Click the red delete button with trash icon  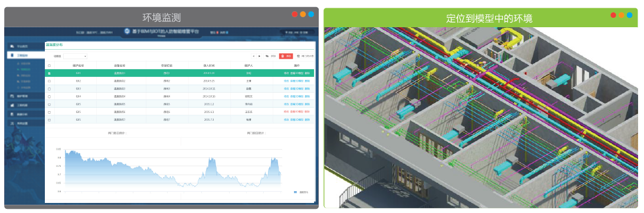tap(286, 56)
